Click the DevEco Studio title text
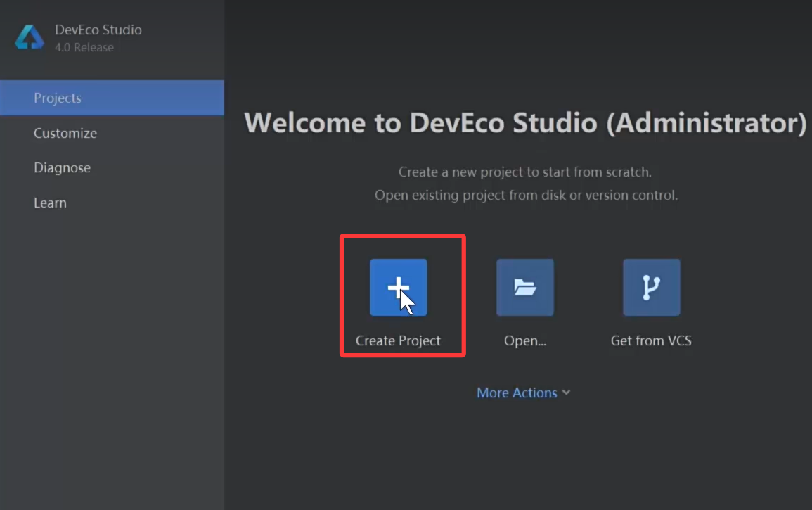812x510 pixels. click(98, 30)
